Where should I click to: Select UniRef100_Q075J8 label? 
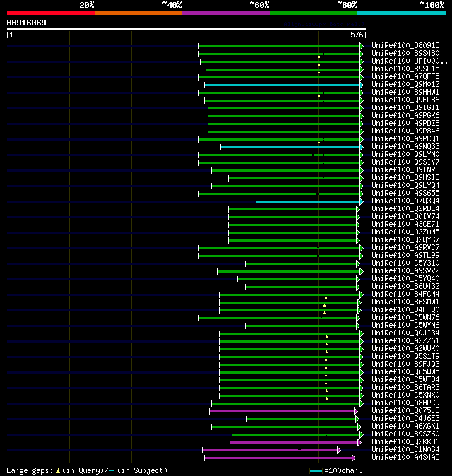coord(405,411)
